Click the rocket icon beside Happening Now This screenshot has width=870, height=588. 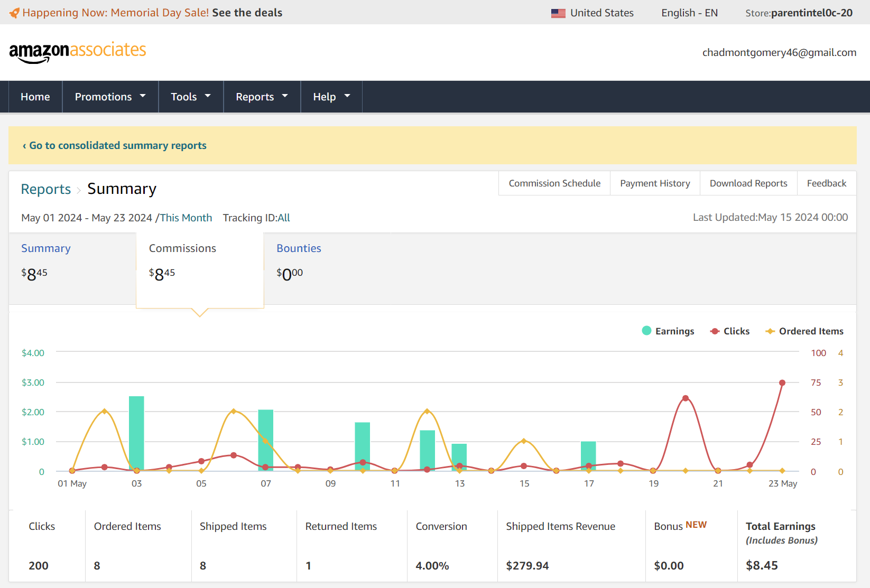tap(14, 13)
